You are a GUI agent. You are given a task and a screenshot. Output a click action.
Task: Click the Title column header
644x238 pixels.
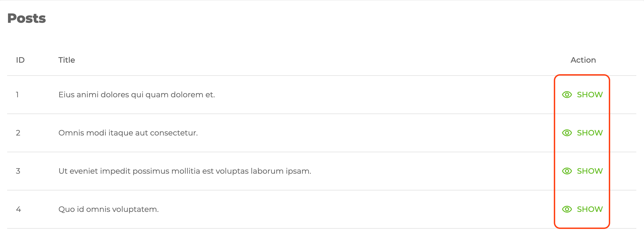67,60
